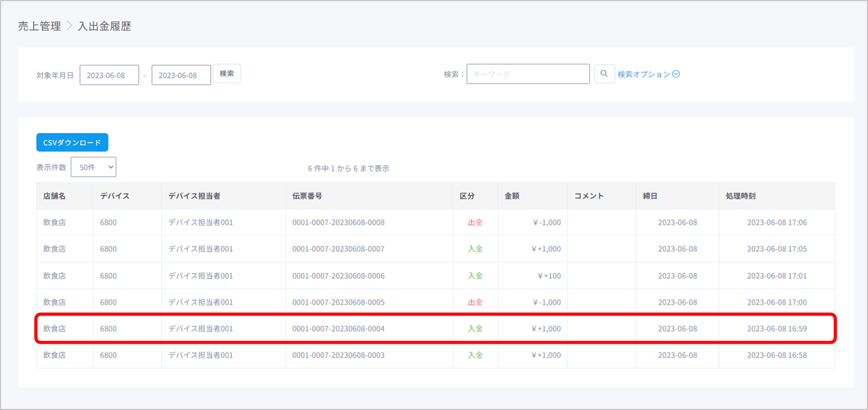Go to 売上管理 breadcrumb link
This screenshot has width=868, height=410.
[39, 26]
